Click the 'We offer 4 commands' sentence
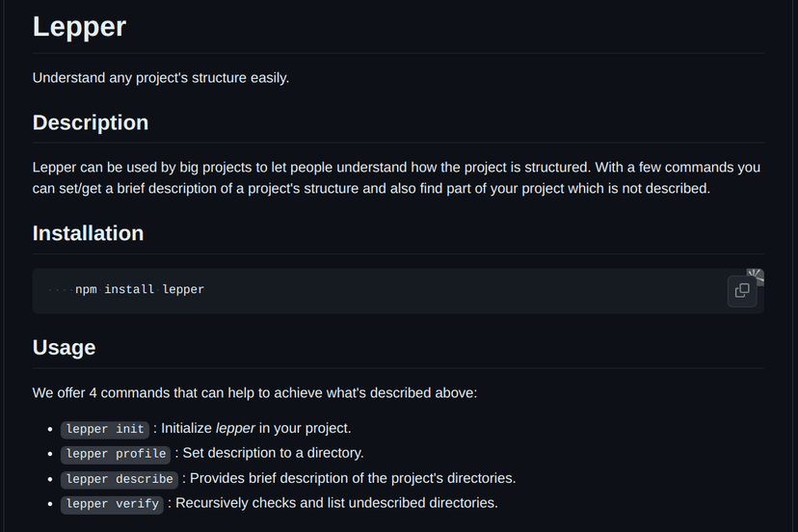The image size is (798, 532). tap(255, 393)
